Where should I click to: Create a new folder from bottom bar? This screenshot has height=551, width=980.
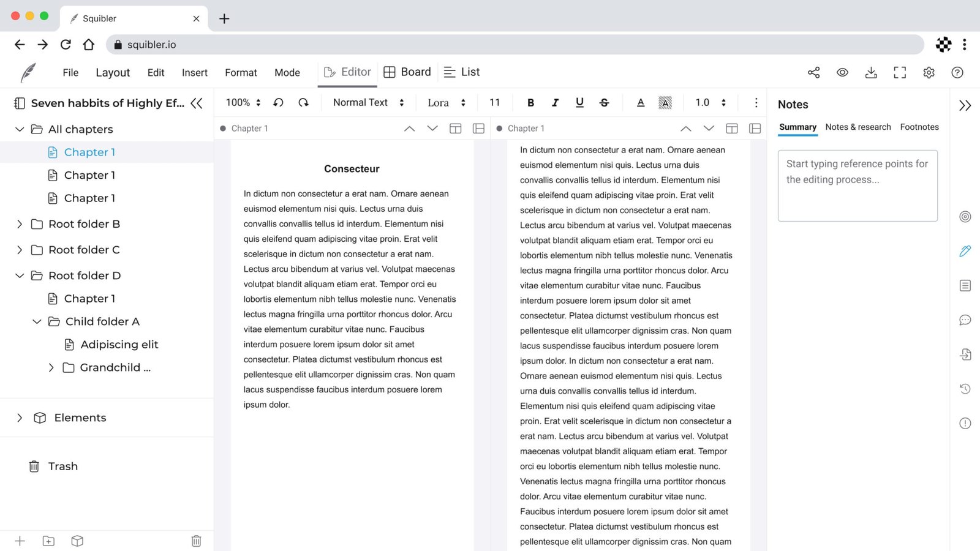tap(48, 541)
